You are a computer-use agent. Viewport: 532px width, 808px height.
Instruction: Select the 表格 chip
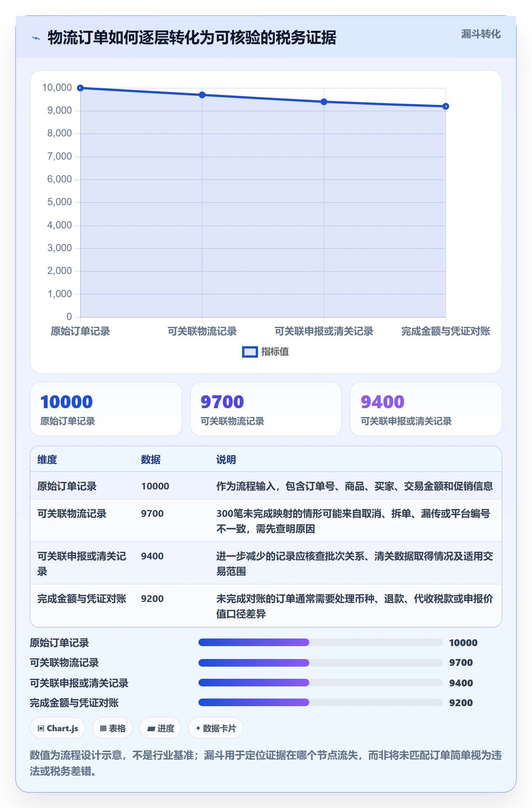tap(112, 728)
